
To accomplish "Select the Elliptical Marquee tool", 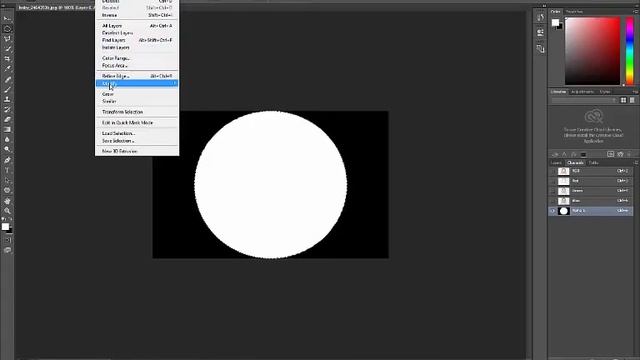I will 7,29.
